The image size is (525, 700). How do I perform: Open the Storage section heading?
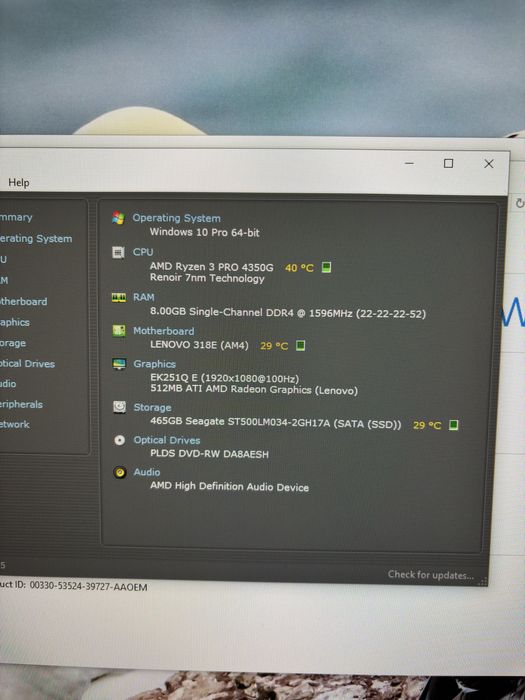point(152,407)
